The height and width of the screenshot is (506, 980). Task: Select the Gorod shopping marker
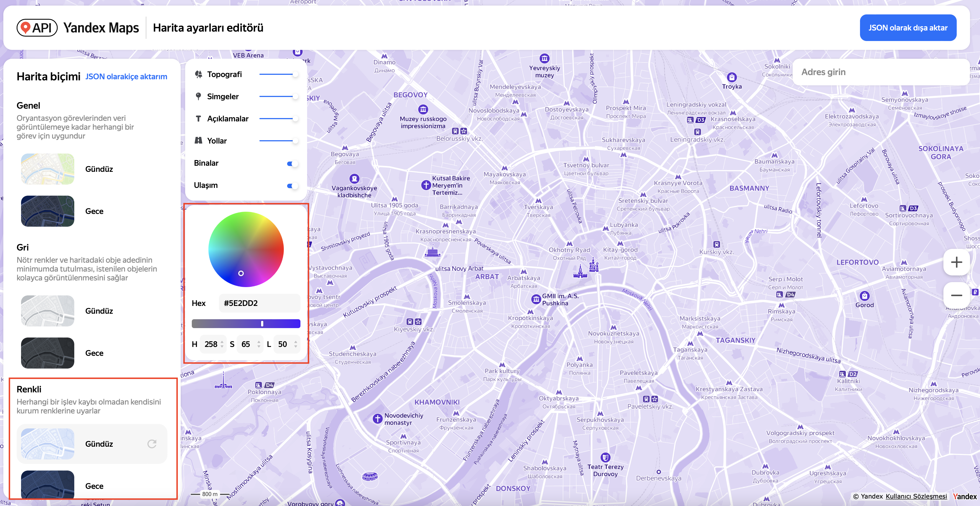864,296
